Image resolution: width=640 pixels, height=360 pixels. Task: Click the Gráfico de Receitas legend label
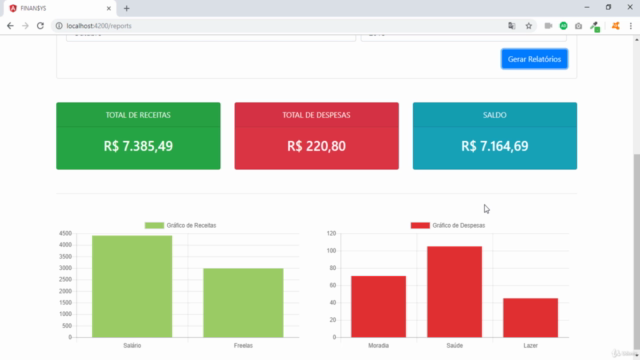coord(191,225)
